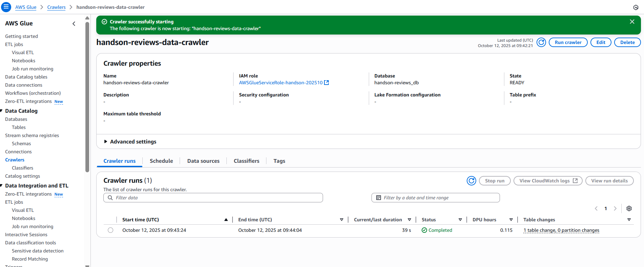
Task: Switch to the Schedule tab
Action: click(x=161, y=161)
